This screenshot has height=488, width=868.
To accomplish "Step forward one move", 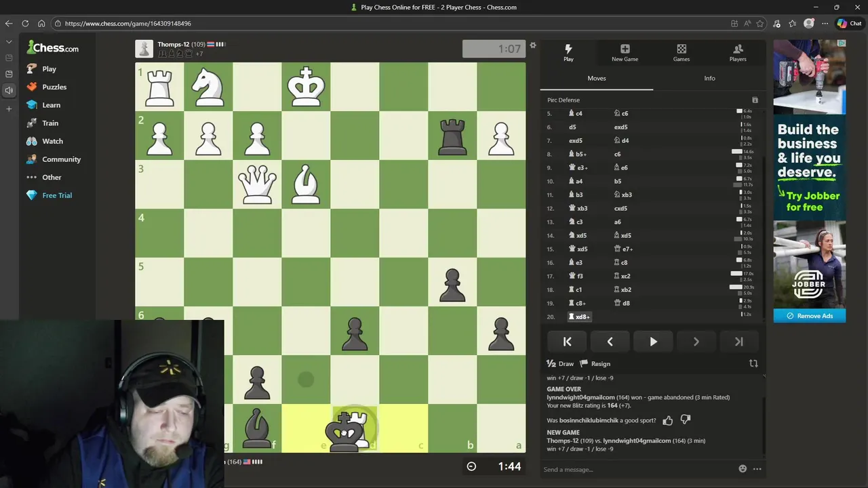I will point(696,342).
